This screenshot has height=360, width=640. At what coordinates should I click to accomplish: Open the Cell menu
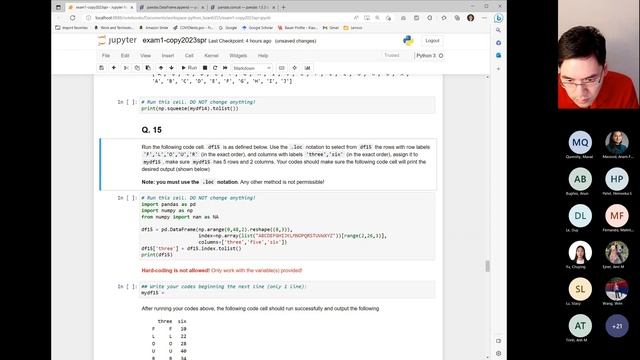click(189, 56)
